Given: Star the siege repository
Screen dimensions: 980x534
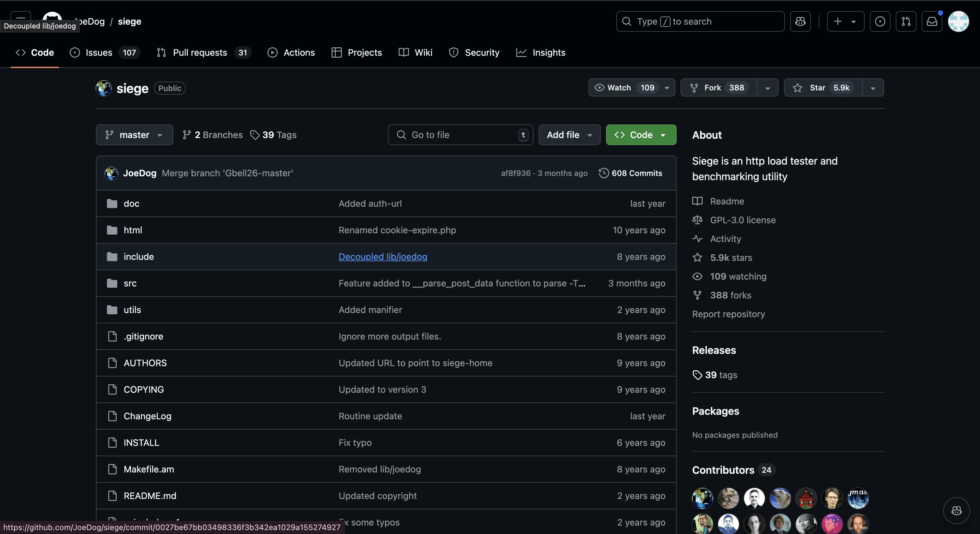Looking at the screenshot, I should pos(823,87).
